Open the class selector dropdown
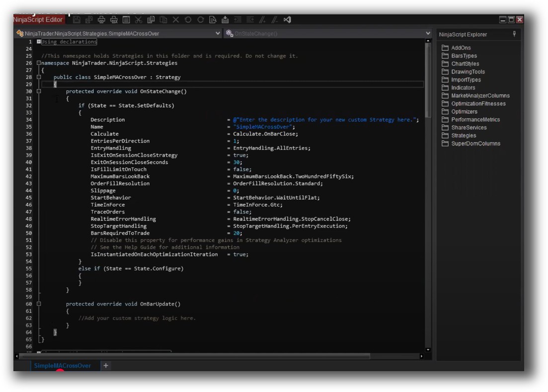The width and height of the screenshot is (548, 392). pos(218,34)
